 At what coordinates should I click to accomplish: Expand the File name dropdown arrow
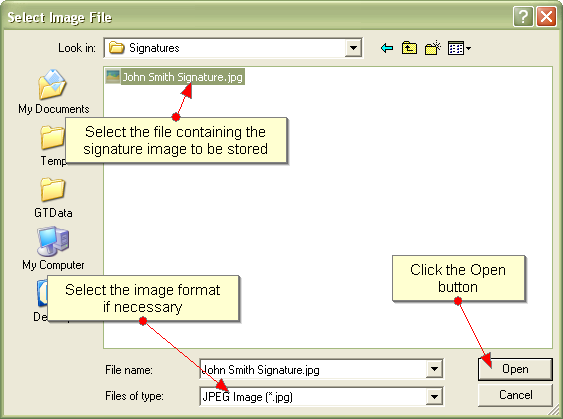coord(434,369)
